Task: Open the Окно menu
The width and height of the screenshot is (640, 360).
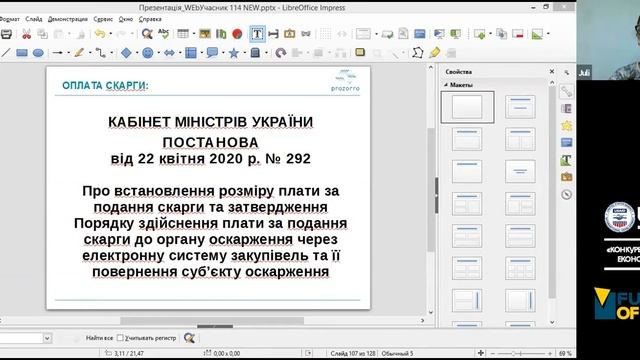Action: pos(126,19)
